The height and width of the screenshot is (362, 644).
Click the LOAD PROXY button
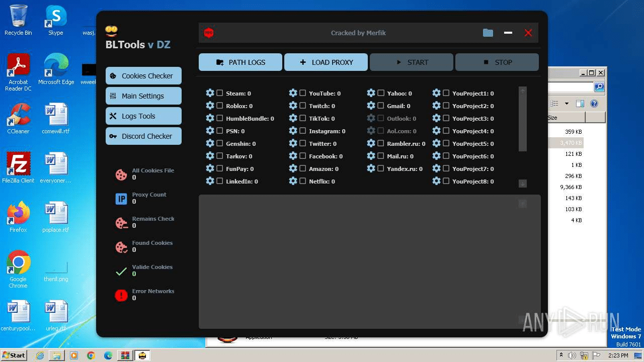click(326, 62)
